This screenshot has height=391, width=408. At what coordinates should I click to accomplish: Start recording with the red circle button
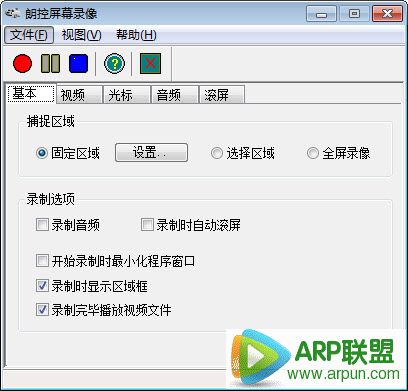(x=23, y=63)
